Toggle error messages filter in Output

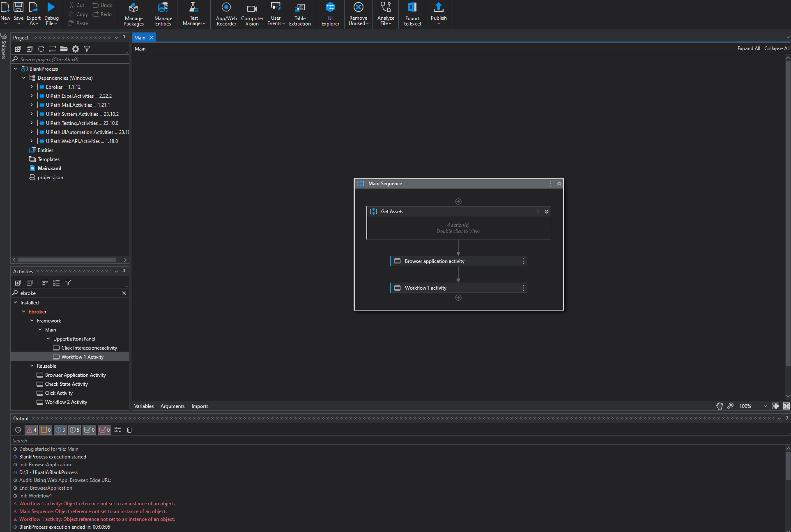coord(31,430)
